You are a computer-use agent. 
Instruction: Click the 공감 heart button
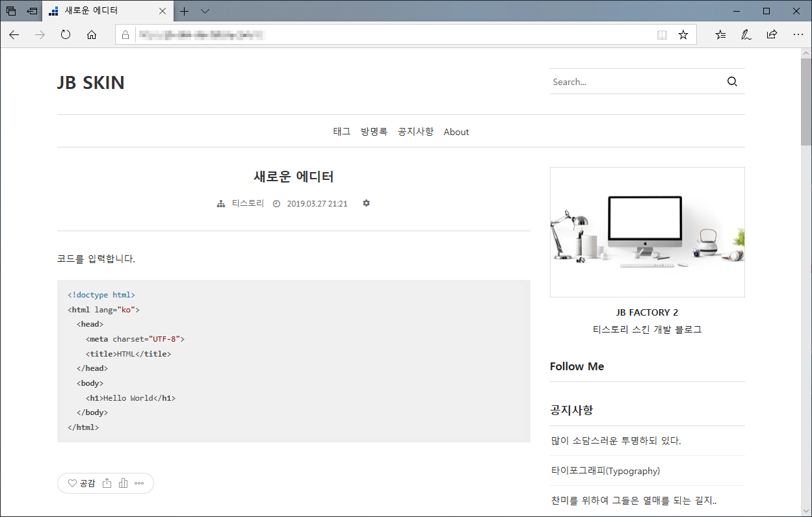point(81,483)
